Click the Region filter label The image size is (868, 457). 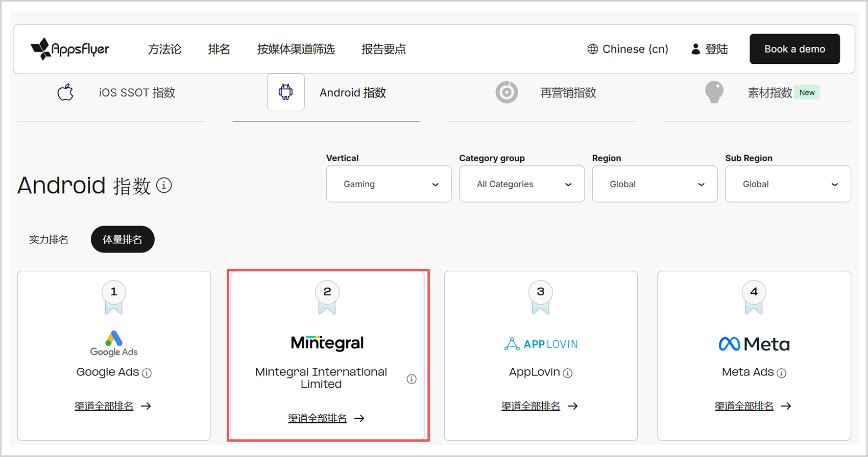click(607, 158)
